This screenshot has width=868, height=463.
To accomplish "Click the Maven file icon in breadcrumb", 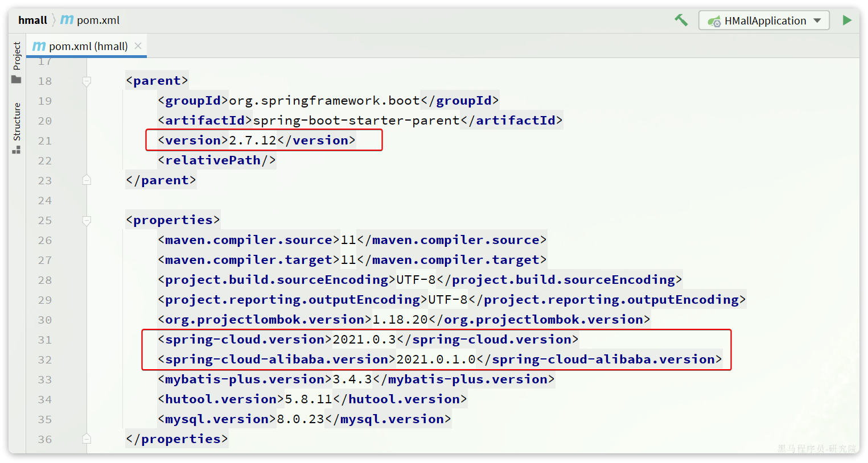I will [x=67, y=20].
